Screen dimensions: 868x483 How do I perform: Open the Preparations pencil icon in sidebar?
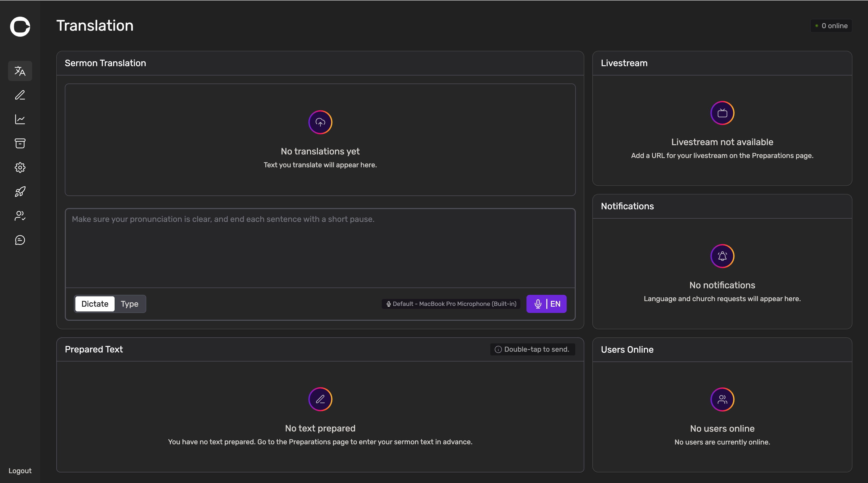pos(20,95)
